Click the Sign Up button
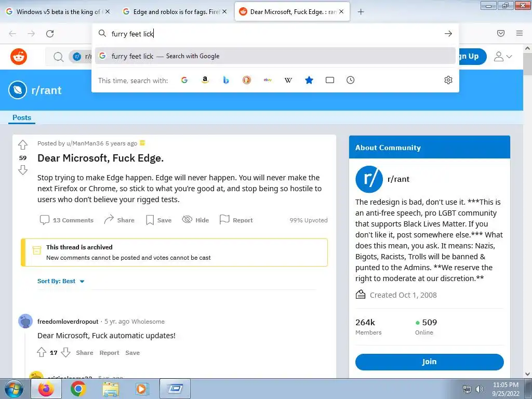Viewport: 532px width, 399px height. tap(472, 56)
